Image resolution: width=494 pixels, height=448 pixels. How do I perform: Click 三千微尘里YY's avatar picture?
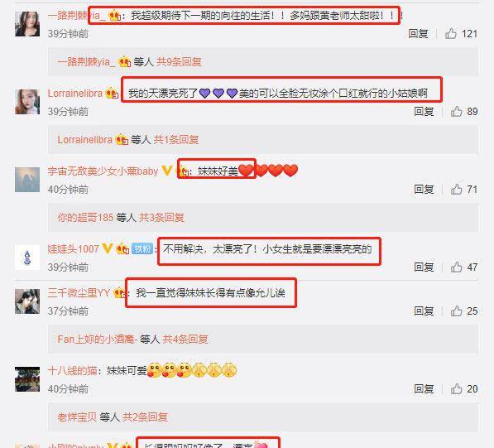pos(27,301)
